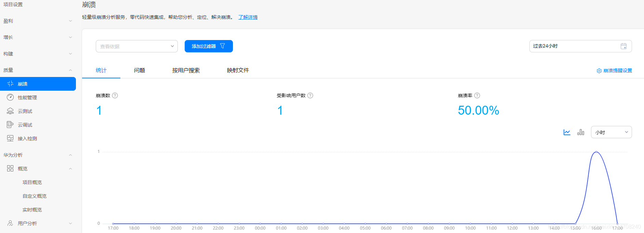Click the chart peak data point at 16:00
The width and height of the screenshot is (644, 233).
click(x=596, y=152)
